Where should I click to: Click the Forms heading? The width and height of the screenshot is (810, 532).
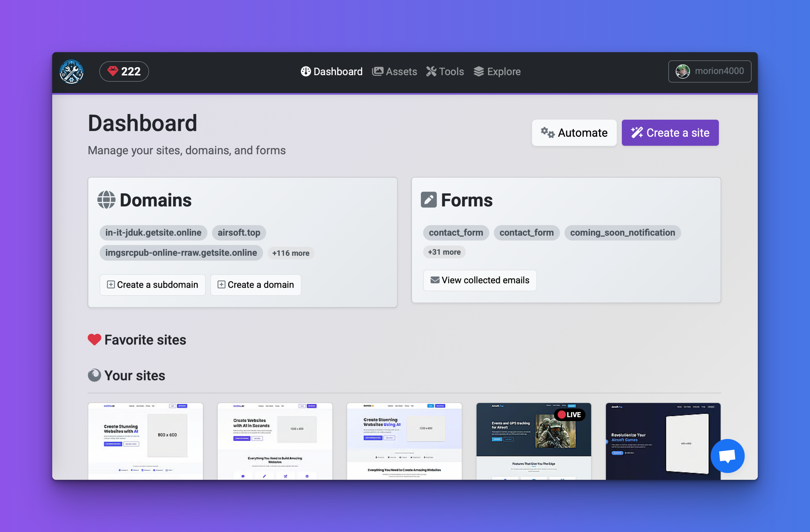coord(467,200)
